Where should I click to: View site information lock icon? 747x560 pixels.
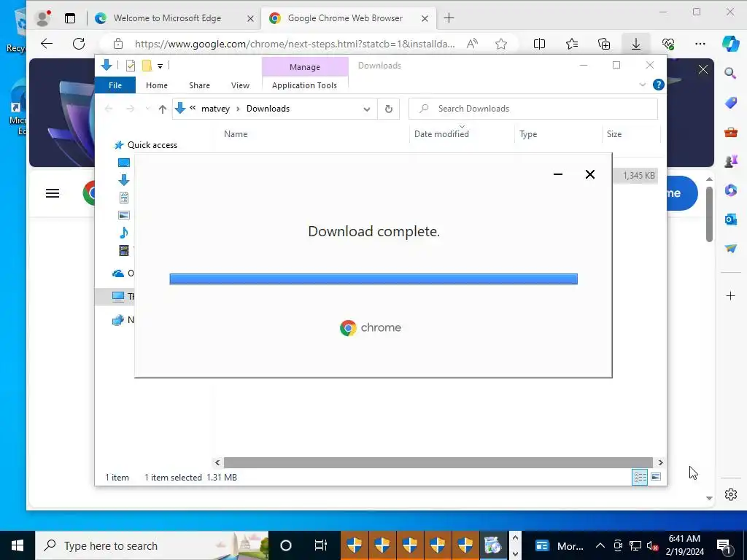[118, 44]
